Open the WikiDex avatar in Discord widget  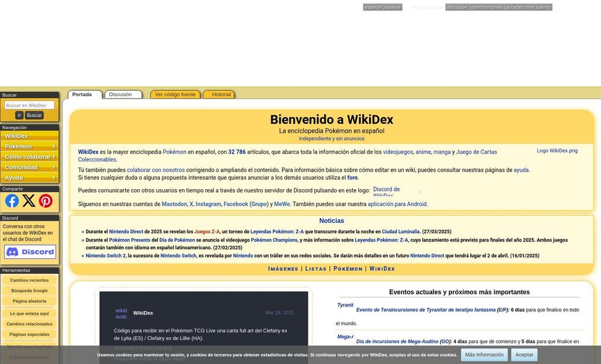tap(121, 314)
